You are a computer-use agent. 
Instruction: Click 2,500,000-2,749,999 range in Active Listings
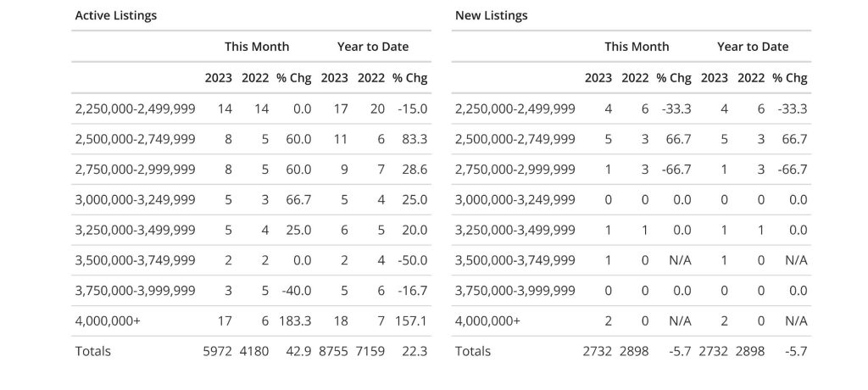pyautogui.click(x=136, y=139)
